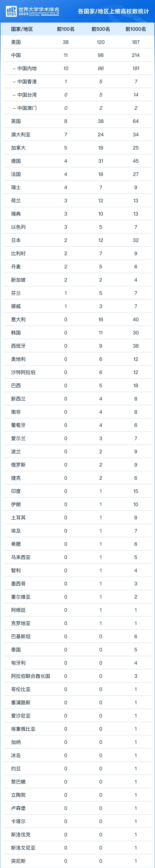Click the 英国 country name

click(16, 121)
